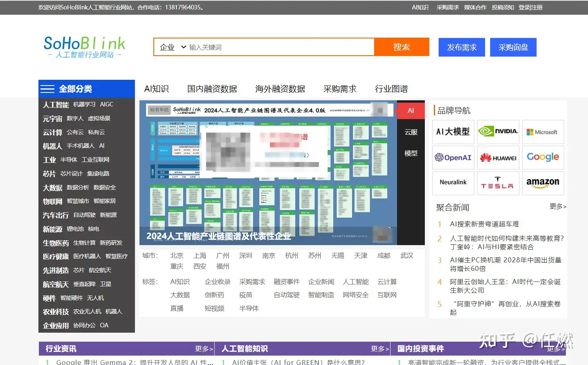Open the 机器人 category in sidebar
The height and width of the screenshot is (365, 588).
click(x=52, y=146)
